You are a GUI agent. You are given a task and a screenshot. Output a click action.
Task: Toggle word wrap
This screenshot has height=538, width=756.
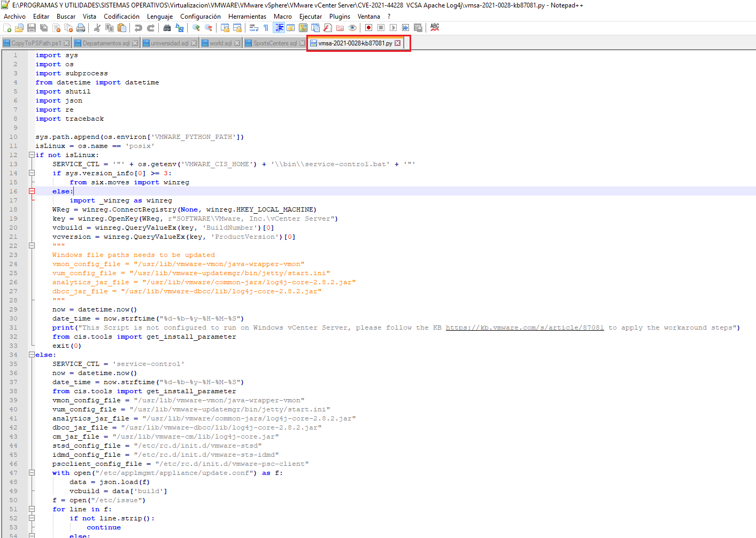pyautogui.click(x=253, y=27)
